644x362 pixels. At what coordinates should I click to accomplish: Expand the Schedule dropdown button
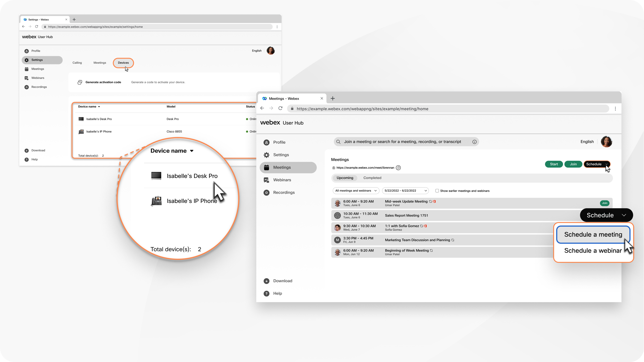click(624, 215)
